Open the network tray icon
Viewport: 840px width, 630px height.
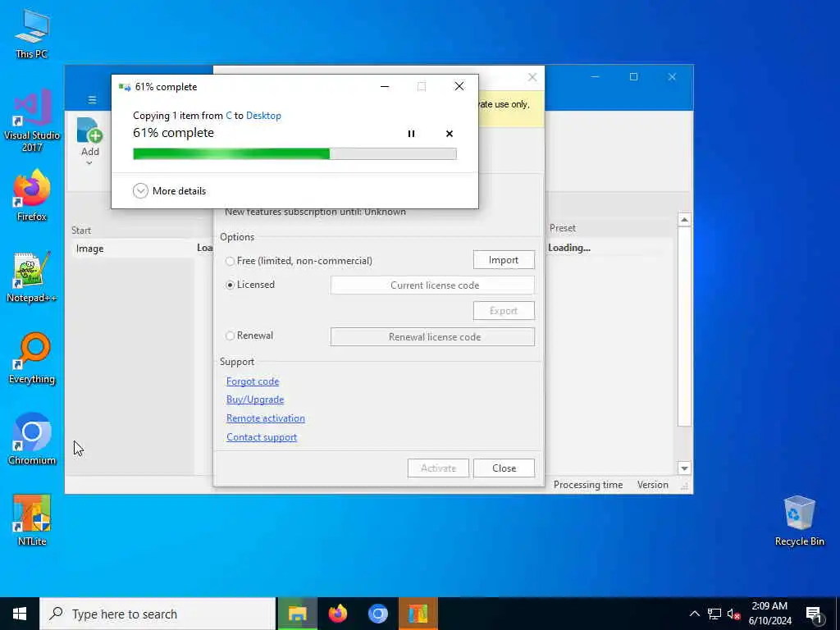[714, 614]
